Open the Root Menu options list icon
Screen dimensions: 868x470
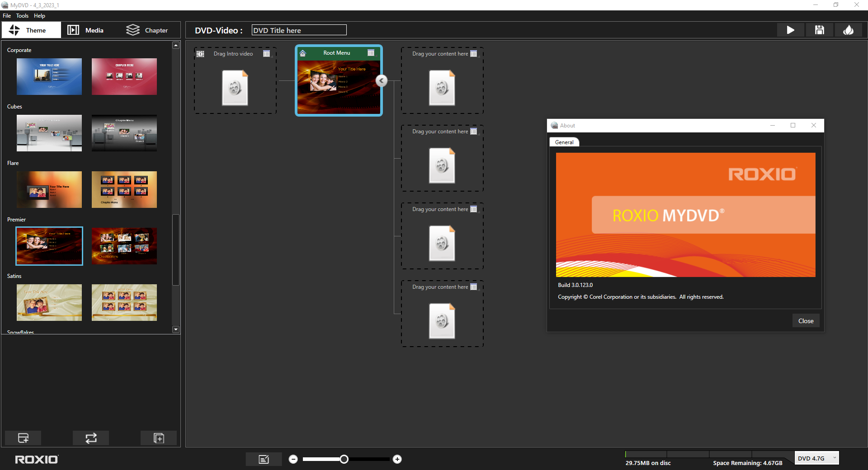(x=371, y=53)
